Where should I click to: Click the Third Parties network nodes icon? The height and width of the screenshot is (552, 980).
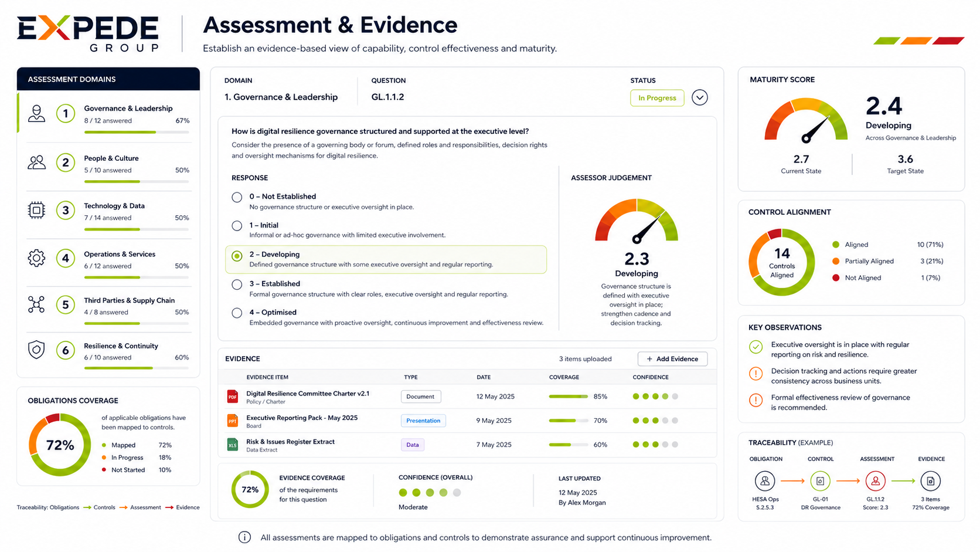[36, 304]
